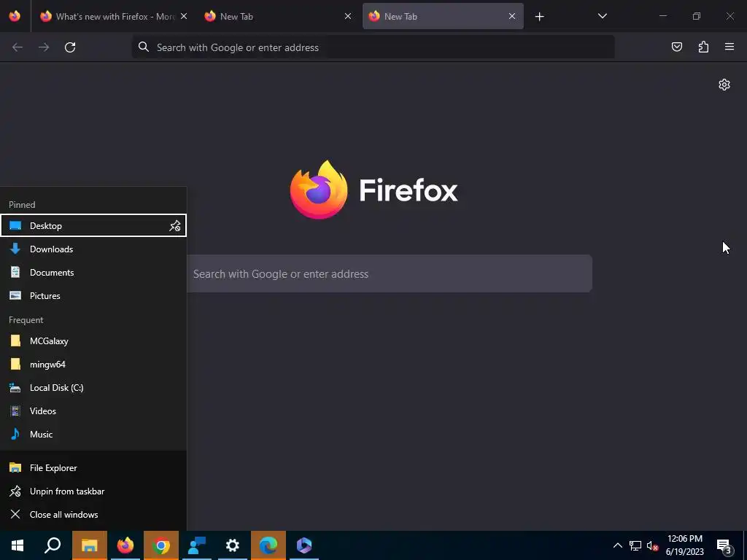Open Pictures from jump list

[x=93, y=296]
